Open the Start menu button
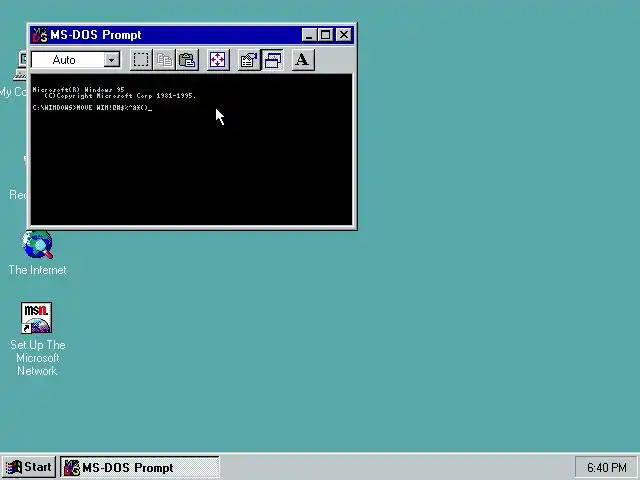Image resolution: width=640 pixels, height=480 pixels. click(x=29, y=467)
